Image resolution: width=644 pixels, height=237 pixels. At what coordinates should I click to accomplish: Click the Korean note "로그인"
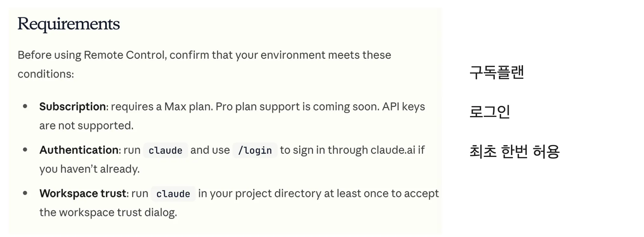tap(490, 112)
